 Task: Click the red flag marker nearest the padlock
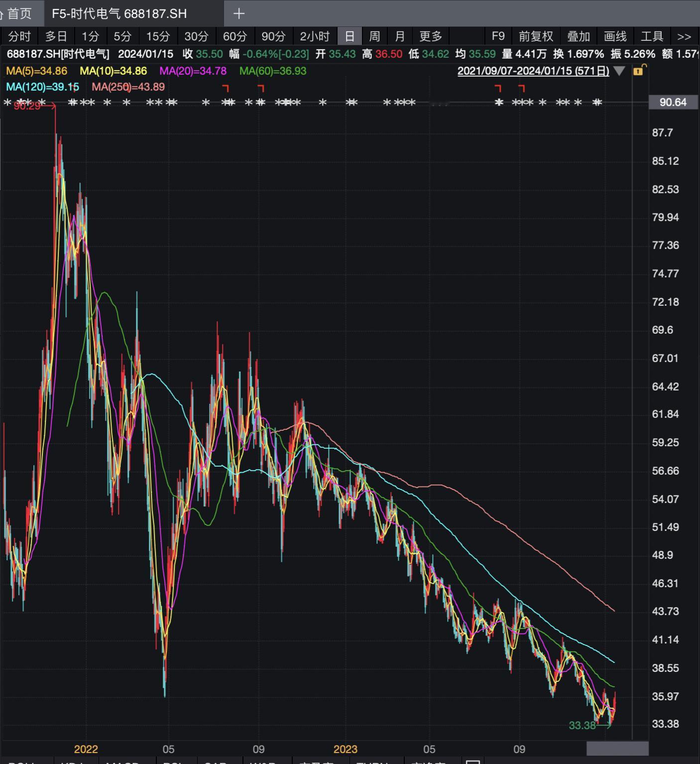521,88
